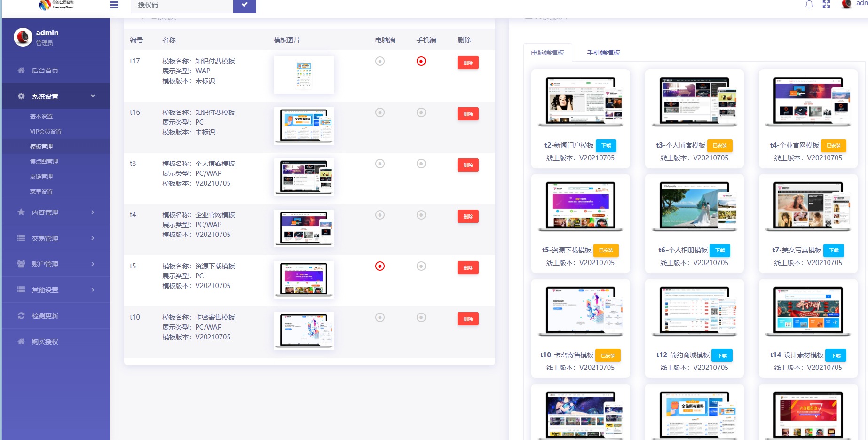Click the 系统设置 gear icon
Viewport: 868px width, 440px height.
21,96
